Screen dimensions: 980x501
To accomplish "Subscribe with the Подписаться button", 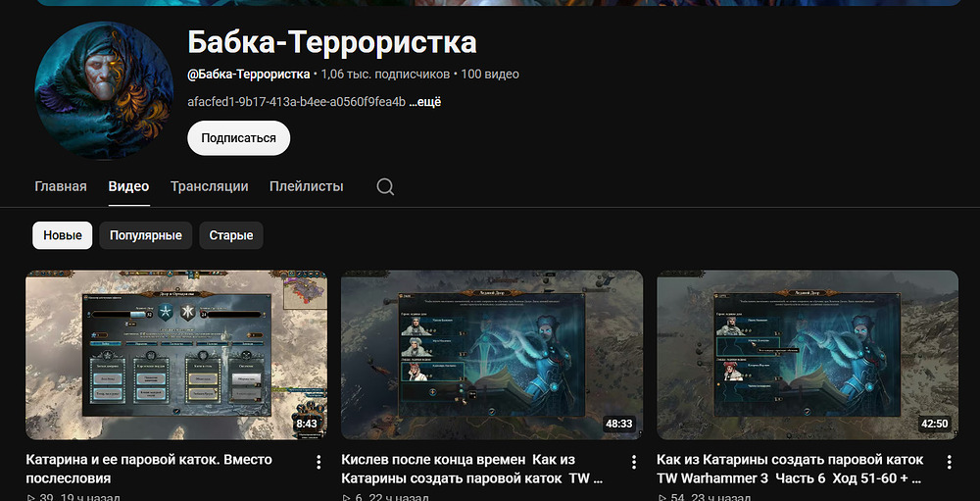I will click(x=239, y=138).
